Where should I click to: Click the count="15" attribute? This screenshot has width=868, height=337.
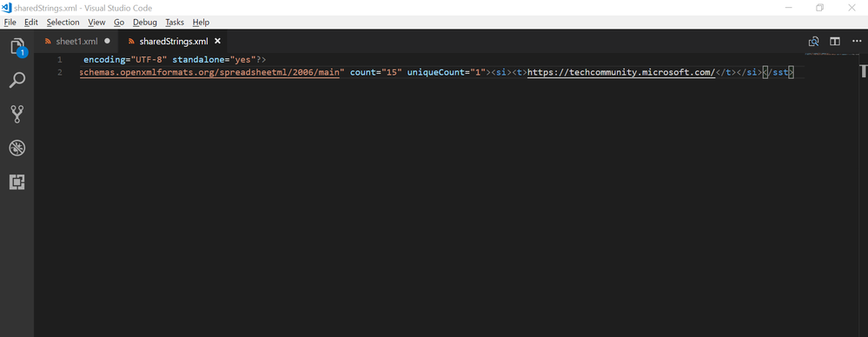pyautogui.click(x=376, y=72)
